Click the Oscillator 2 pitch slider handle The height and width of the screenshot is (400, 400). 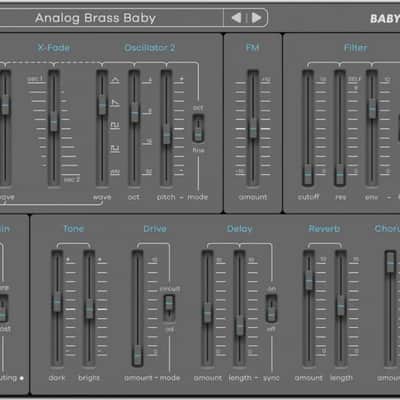tap(167, 134)
